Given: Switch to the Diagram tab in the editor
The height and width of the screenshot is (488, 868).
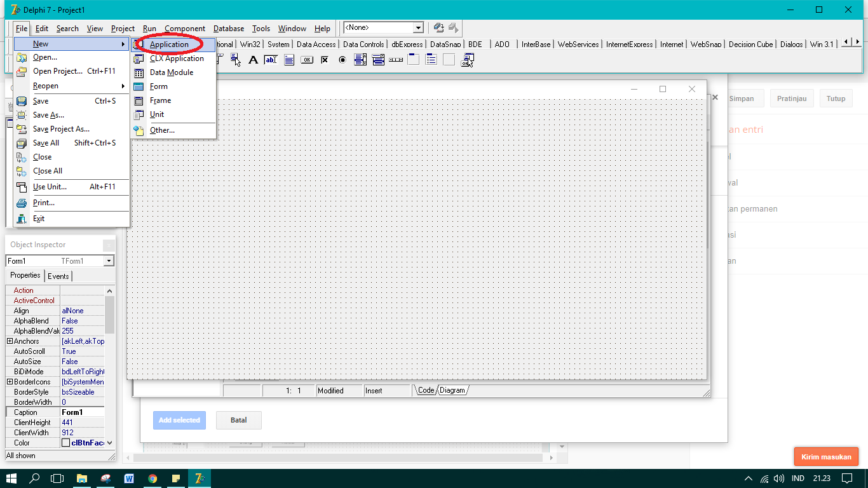Looking at the screenshot, I should [452, 390].
